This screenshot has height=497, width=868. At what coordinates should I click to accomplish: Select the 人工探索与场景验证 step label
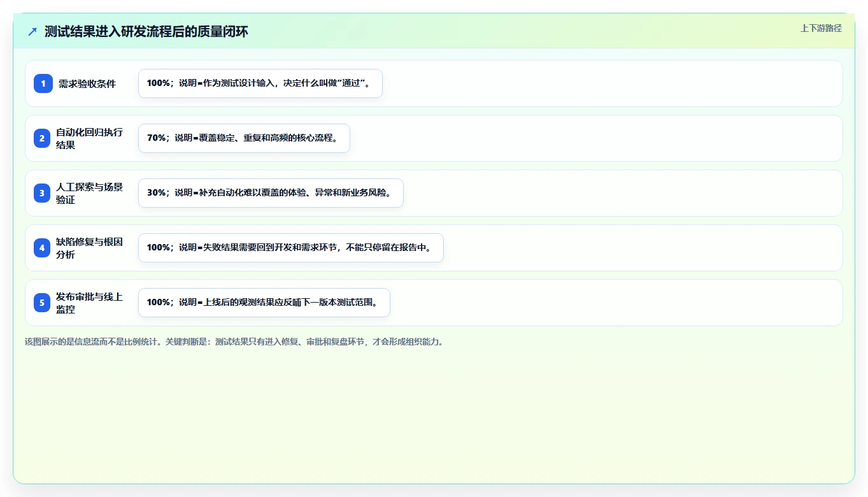(x=89, y=193)
